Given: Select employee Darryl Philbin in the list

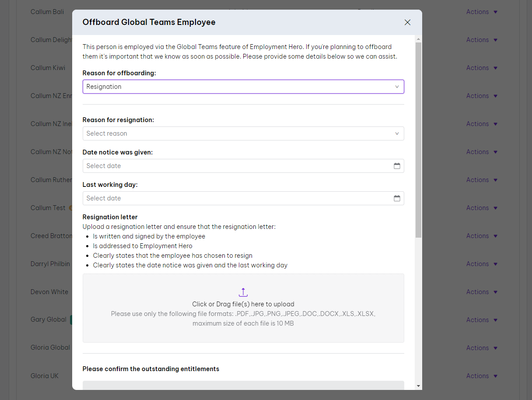Looking at the screenshot, I should click(50, 264).
